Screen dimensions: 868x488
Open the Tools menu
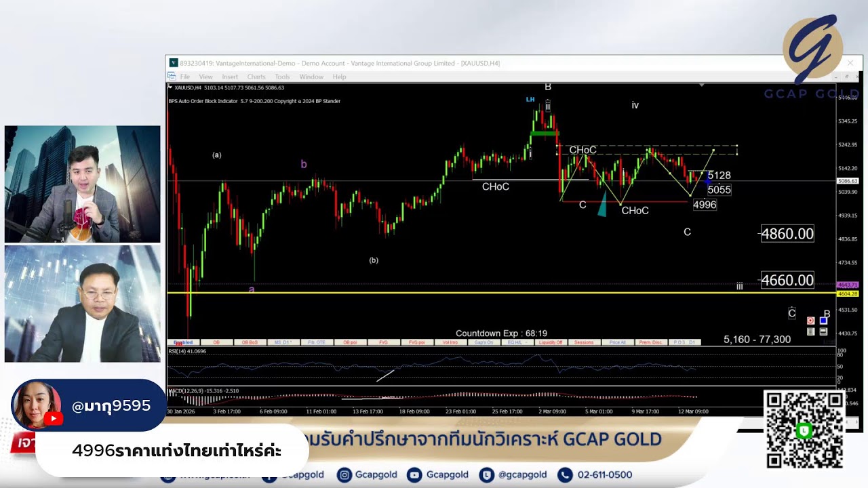click(282, 77)
